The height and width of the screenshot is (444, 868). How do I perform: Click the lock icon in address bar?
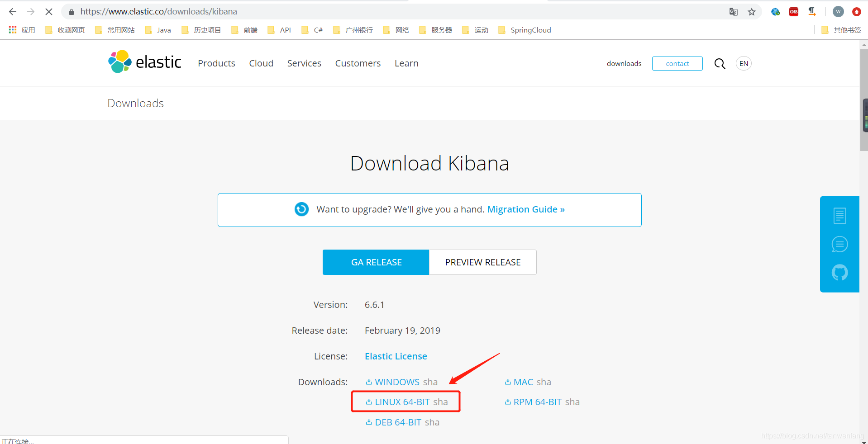tap(71, 12)
